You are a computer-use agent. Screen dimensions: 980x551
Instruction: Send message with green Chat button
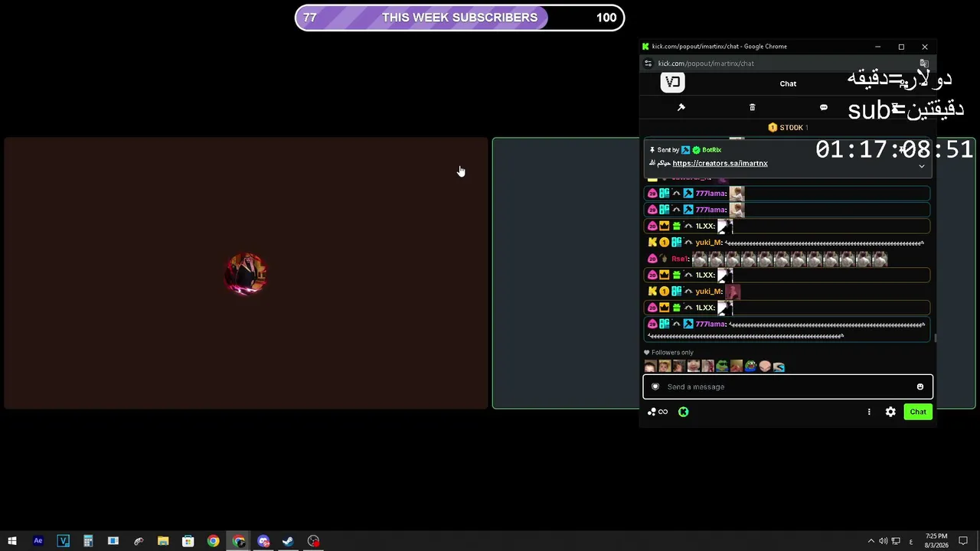(x=918, y=412)
